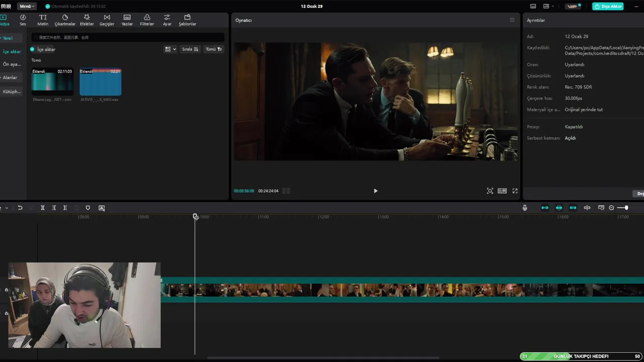Expand the Alanlar sidebar section

click(x=10, y=77)
